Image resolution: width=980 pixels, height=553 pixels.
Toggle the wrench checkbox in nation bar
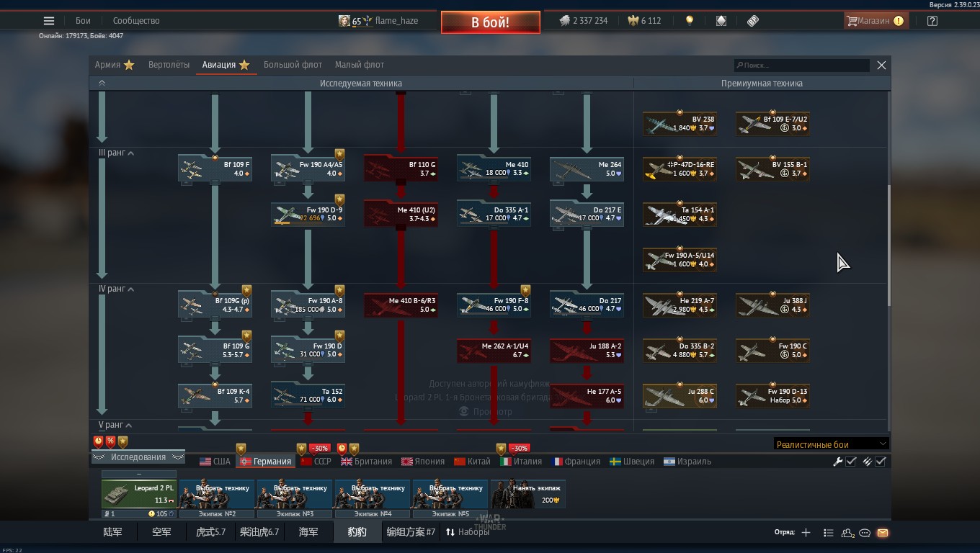click(851, 462)
